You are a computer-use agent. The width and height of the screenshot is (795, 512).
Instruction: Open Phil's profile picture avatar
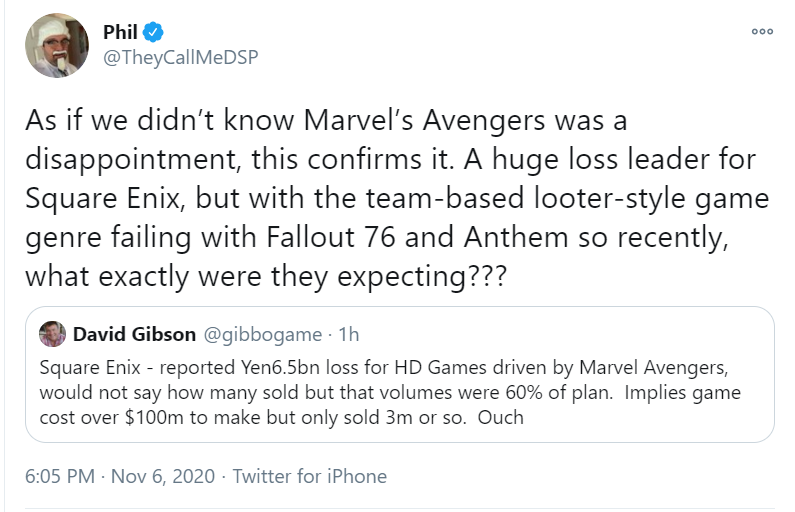[x=57, y=45]
